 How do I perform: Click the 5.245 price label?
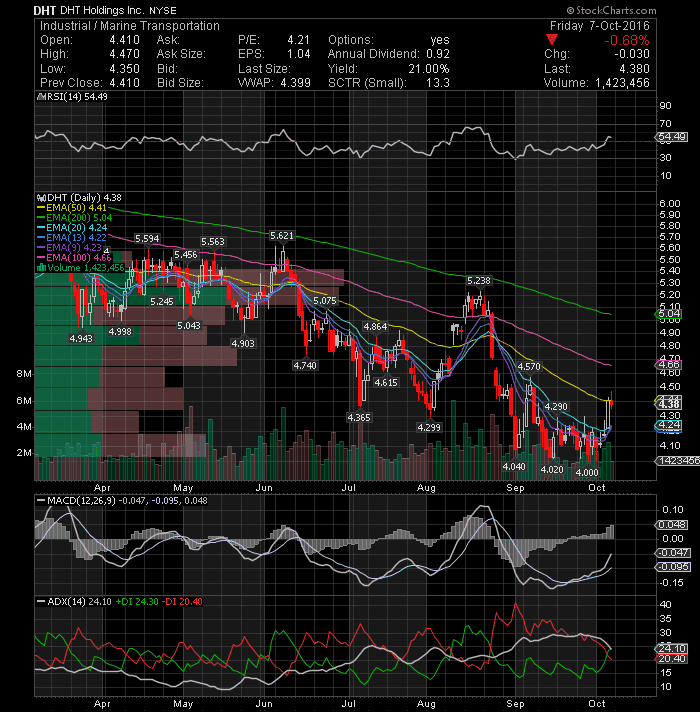point(162,302)
